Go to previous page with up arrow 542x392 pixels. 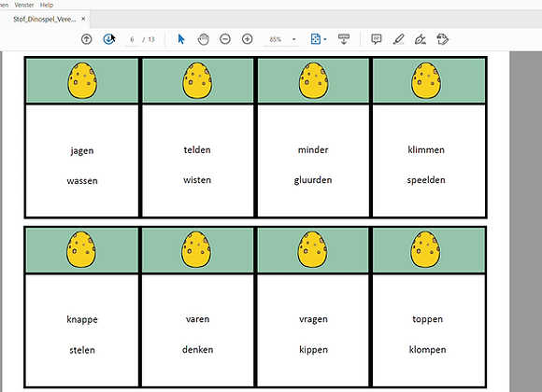(86, 39)
